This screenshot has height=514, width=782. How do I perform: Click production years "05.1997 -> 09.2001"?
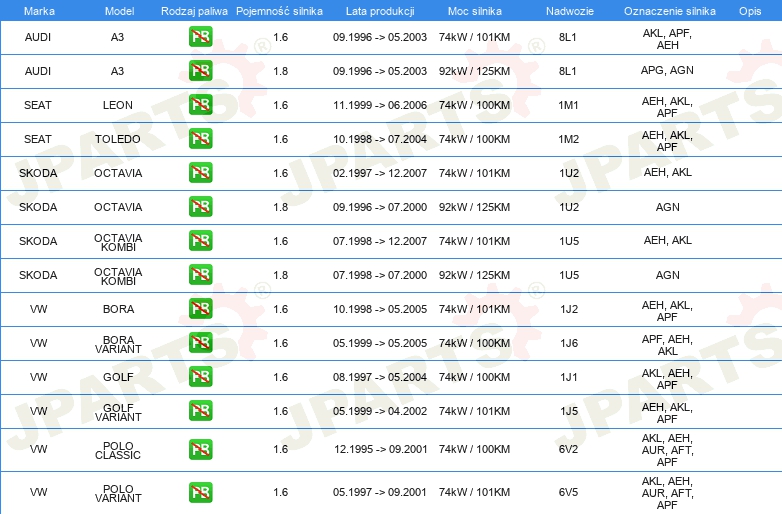point(380,492)
